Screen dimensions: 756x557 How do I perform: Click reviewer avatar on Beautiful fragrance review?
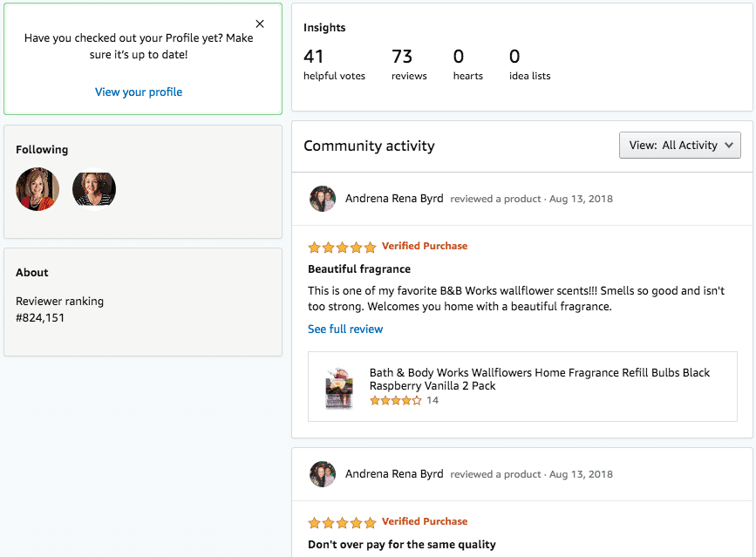click(323, 199)
